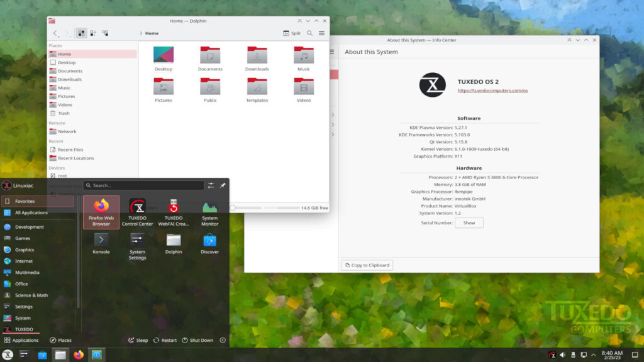Toggle Split view in Dolphin
Viewport: 644px width, 362px height.
(x=292, y=33)
